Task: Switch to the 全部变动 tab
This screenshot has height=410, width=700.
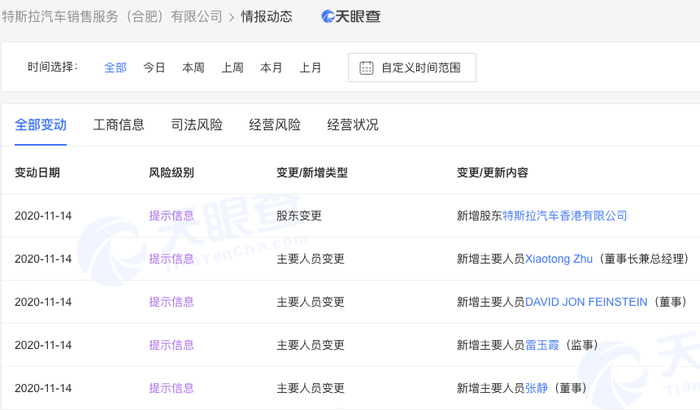Action: [41, 125]
